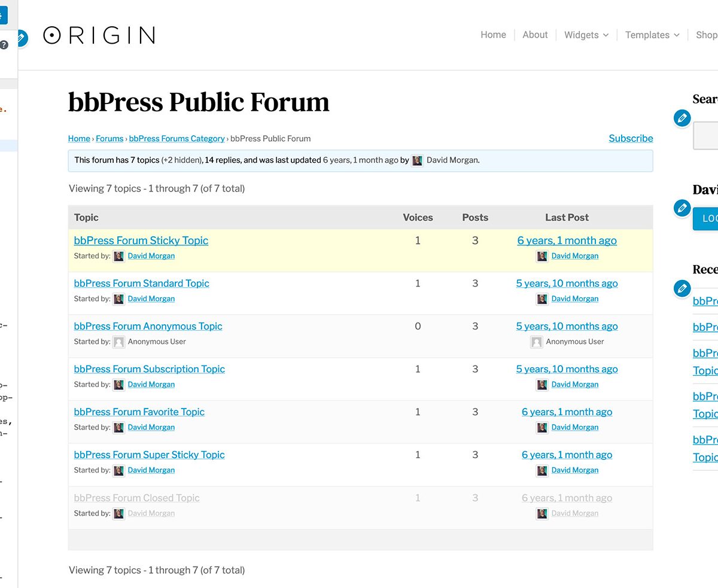Click the last post avatar in the Sticky Topic row
This screenshot has width=718, height=588.
[x=542, y=256]
